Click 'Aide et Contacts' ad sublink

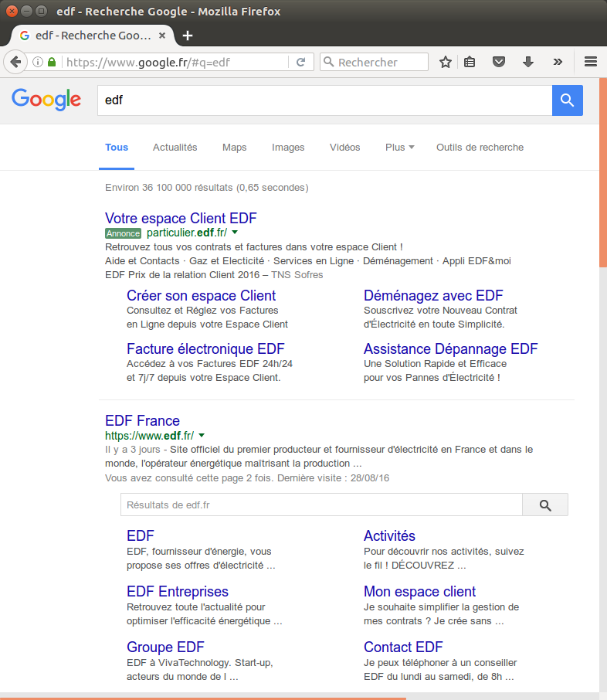142,260
